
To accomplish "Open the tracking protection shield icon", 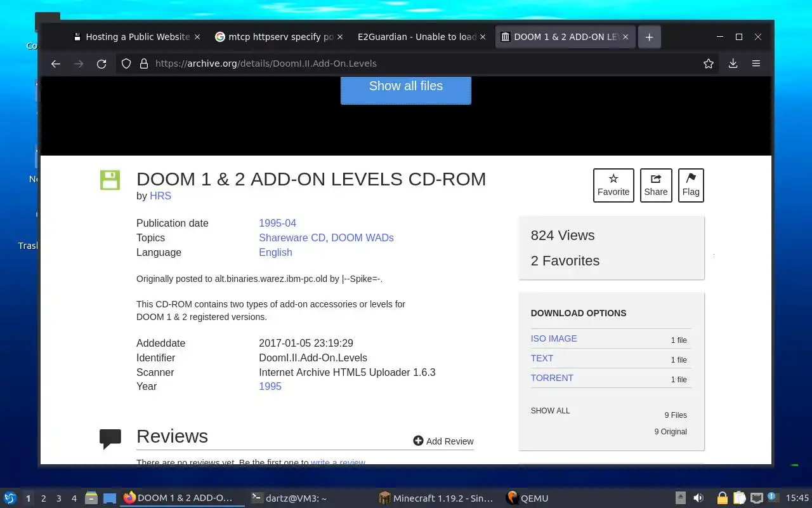I will click(x=126, y=63).
